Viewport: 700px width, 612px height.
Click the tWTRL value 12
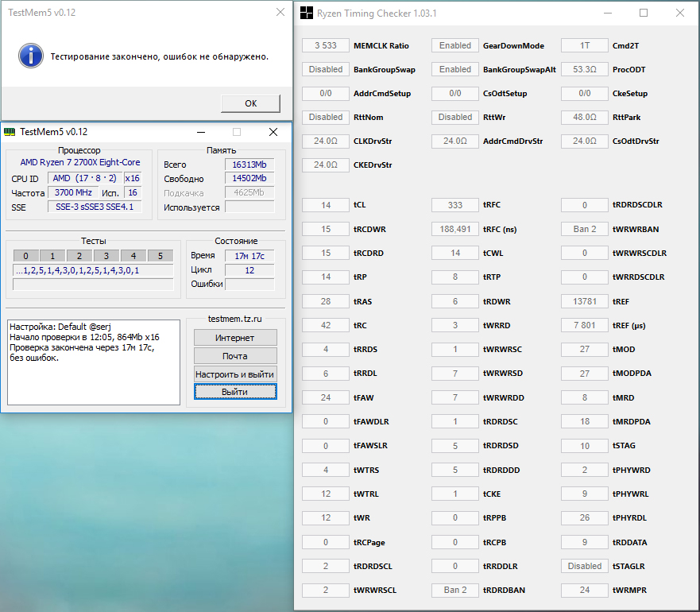tap(326, 494)
